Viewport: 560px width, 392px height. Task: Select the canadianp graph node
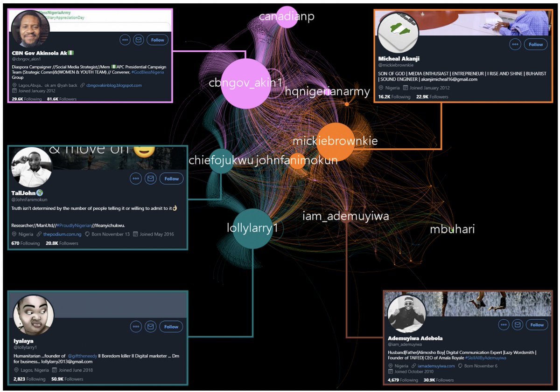(x=287, y=17)
